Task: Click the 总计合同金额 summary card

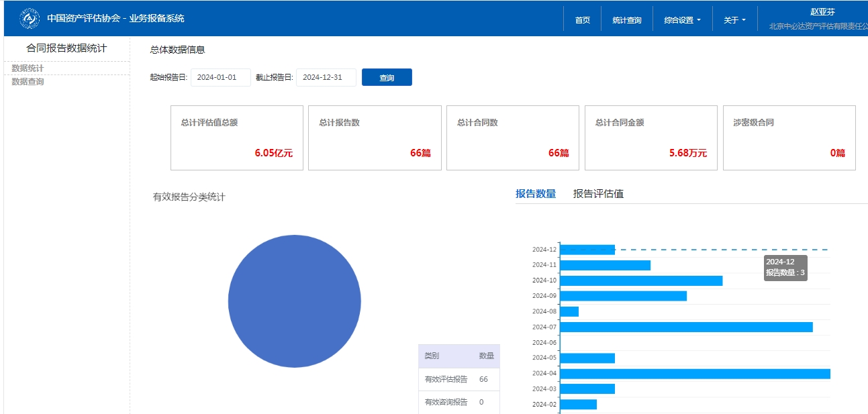Action: (x=650, y=138)
